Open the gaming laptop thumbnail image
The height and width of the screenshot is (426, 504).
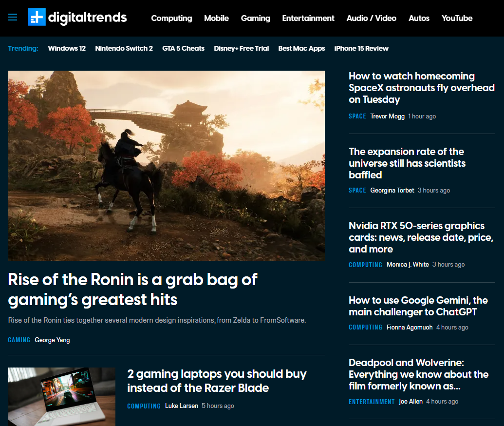(62, 397)
